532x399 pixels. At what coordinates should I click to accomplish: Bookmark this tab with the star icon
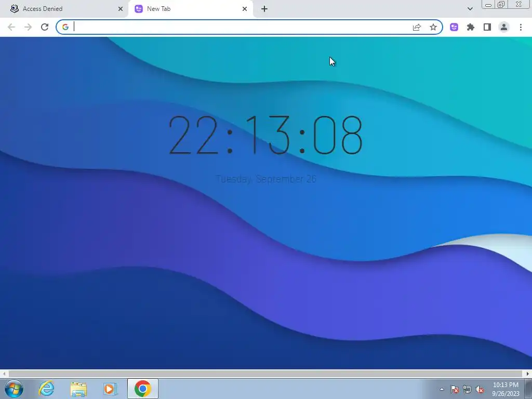[x=433, y=27]
